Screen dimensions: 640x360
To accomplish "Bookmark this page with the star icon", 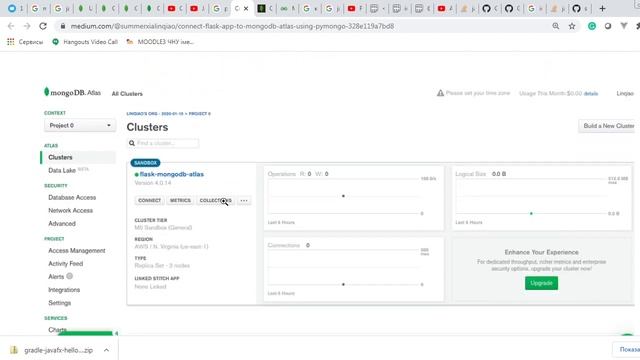I will [572, 26].
